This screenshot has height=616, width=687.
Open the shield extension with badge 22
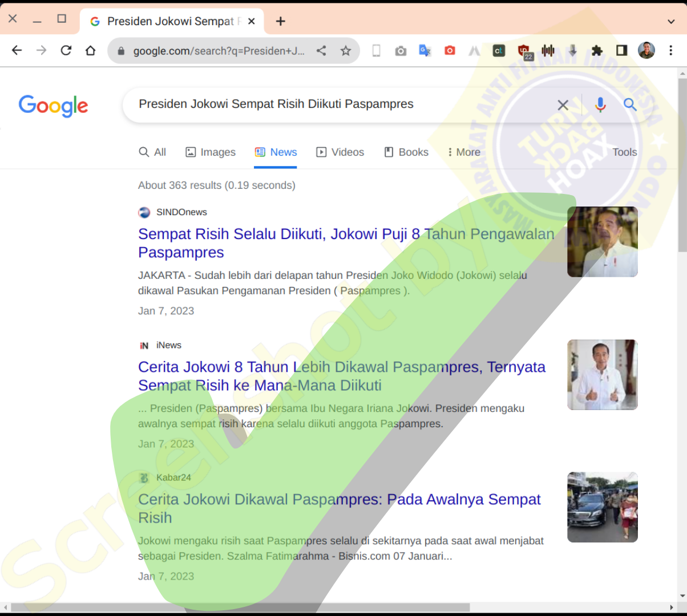tap(524, 51)
